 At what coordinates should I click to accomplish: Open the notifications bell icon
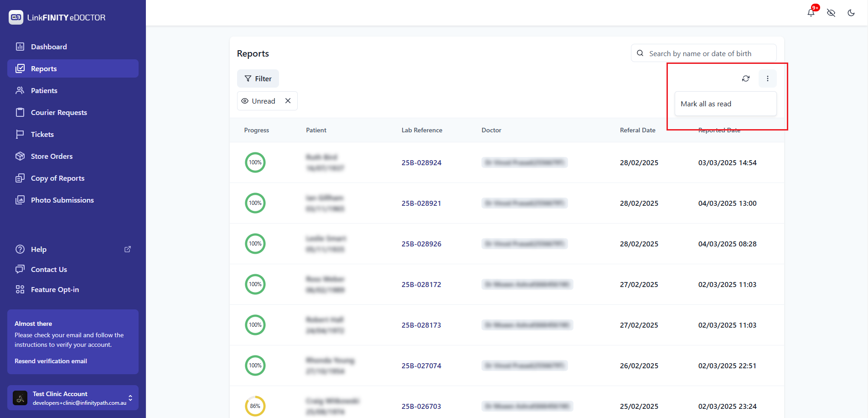pyautogui.click(x=811, y=13)
